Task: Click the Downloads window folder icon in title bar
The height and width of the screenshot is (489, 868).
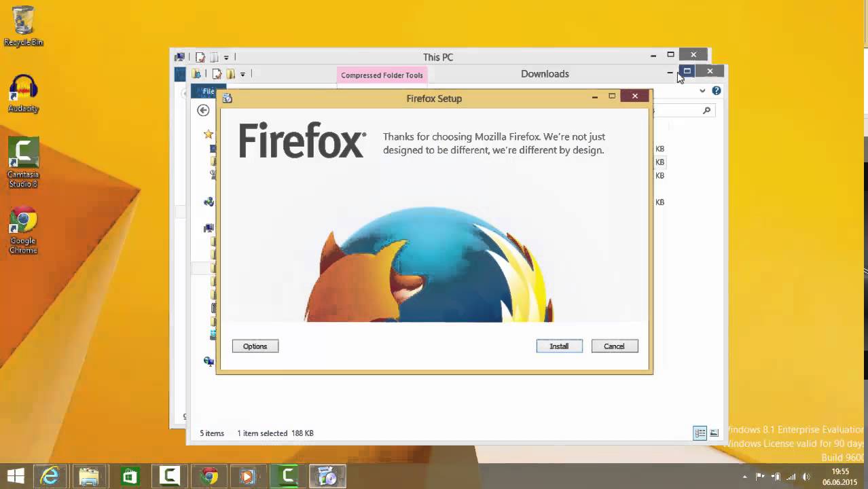Action: click(196, 73)
